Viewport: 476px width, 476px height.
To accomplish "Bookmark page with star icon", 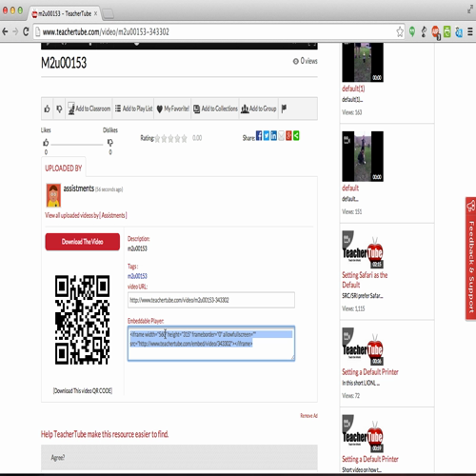I will pos(400,31).
